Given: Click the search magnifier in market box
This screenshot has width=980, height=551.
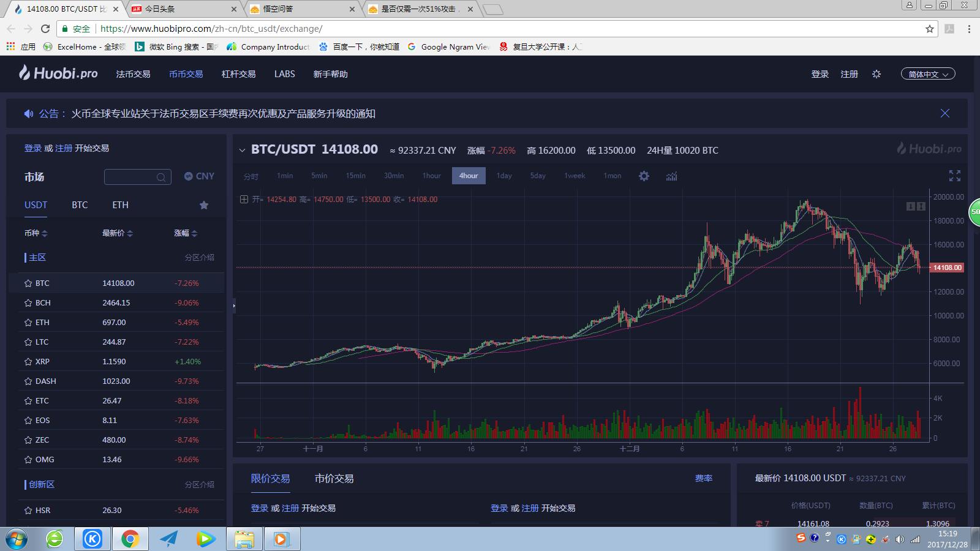Looking at the screenshot, I should (160, 178).
